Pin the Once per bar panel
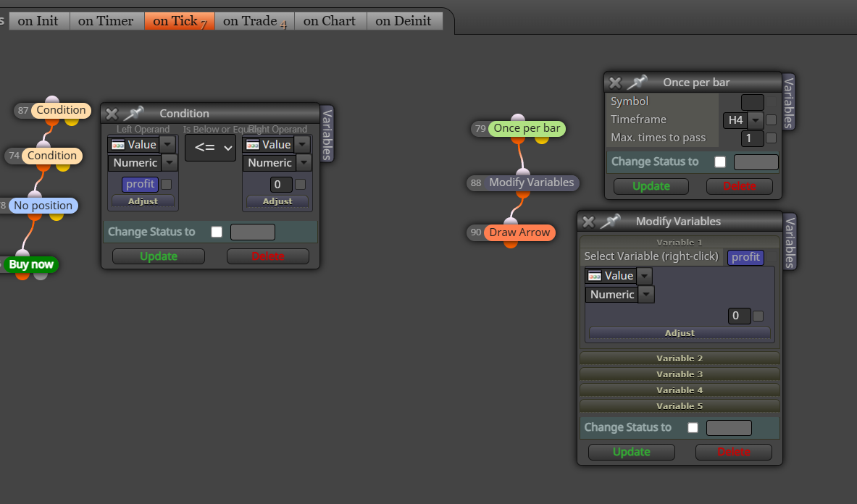 (x=637, y=82)
